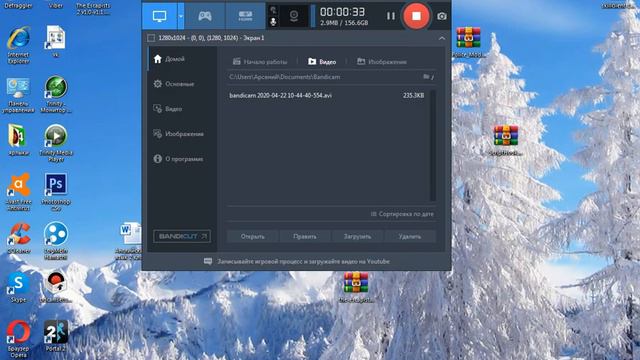Stop recording with the red button

pos(416,16)
